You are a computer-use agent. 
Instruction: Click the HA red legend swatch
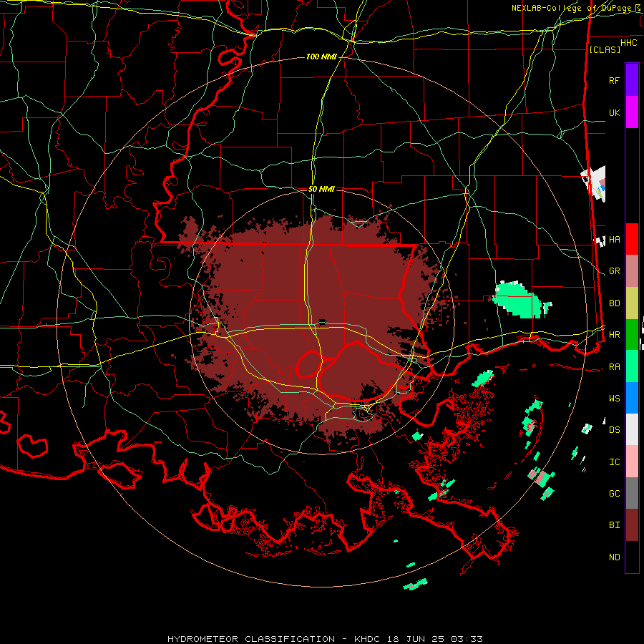point(632,239)
